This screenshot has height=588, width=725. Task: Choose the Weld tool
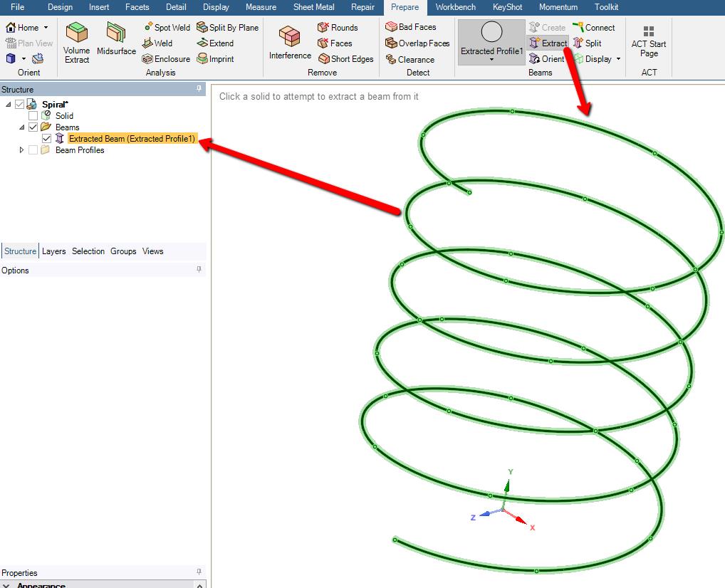click(157, 43)
